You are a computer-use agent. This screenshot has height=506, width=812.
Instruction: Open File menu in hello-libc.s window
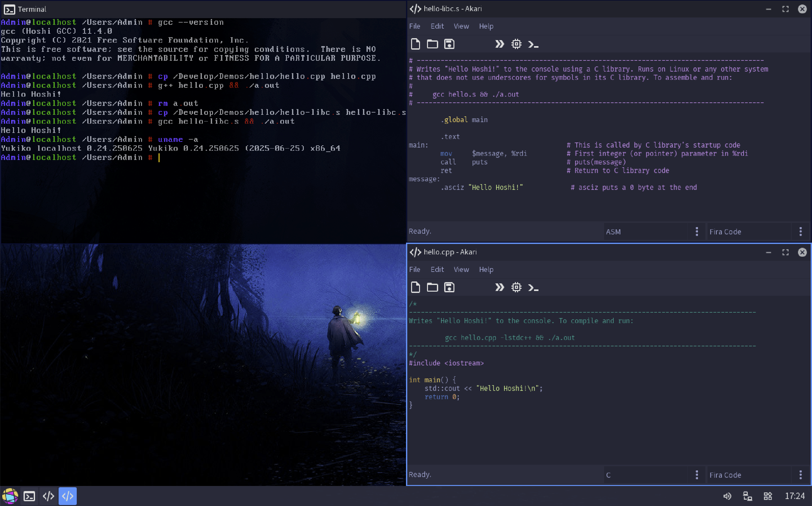[414, 26]
